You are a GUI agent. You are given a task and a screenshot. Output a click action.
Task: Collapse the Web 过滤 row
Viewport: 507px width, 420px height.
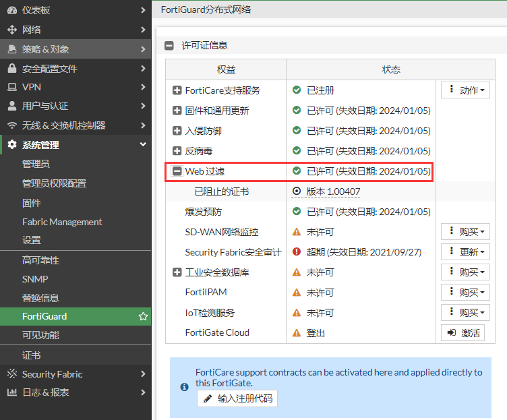(x=177, y=171)
